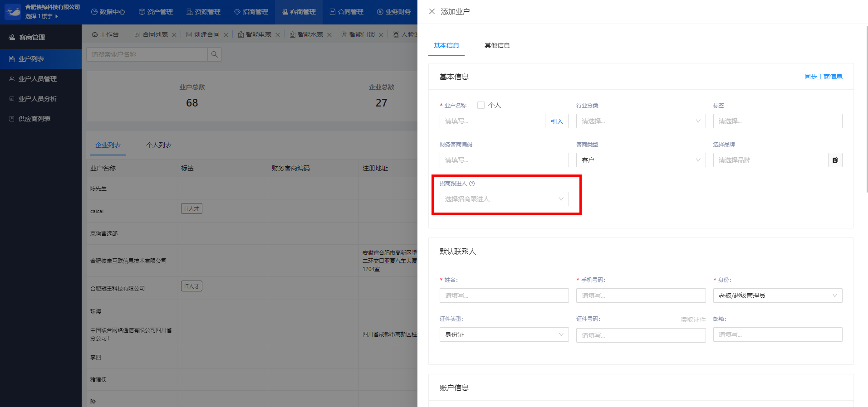Click the 姓名 input field
Screen dimensions: 868x407
pyautogui.click(x=504, y=296)
